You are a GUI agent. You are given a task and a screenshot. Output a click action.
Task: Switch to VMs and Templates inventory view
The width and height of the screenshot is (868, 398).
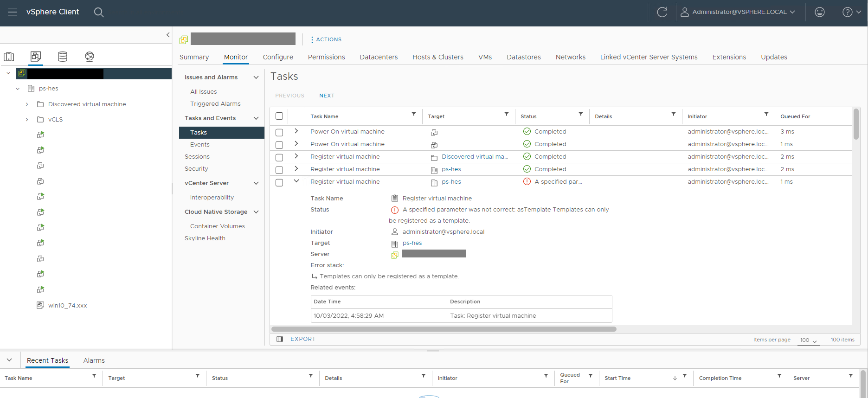(36, 57)
